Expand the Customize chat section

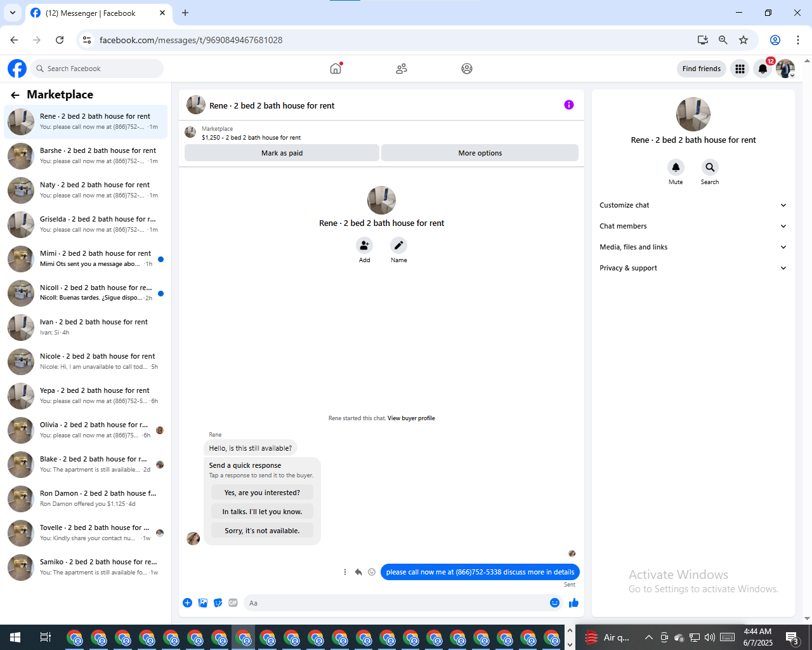[693, 205]
